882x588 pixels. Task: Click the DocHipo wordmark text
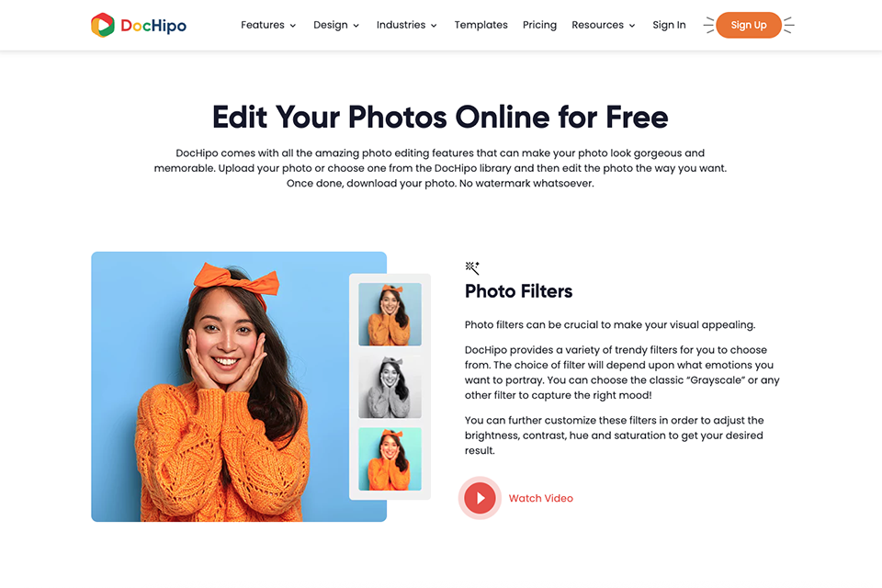point(153,26)
